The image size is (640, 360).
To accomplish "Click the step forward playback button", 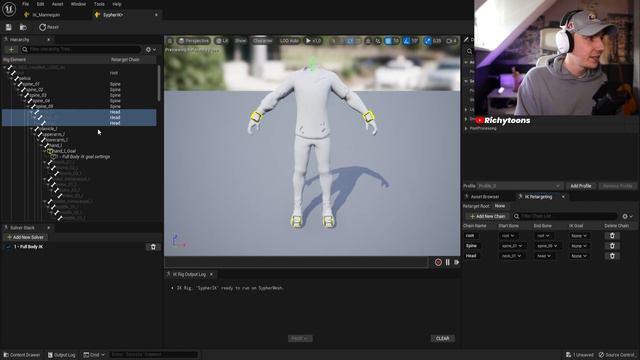I will (456, 262).
